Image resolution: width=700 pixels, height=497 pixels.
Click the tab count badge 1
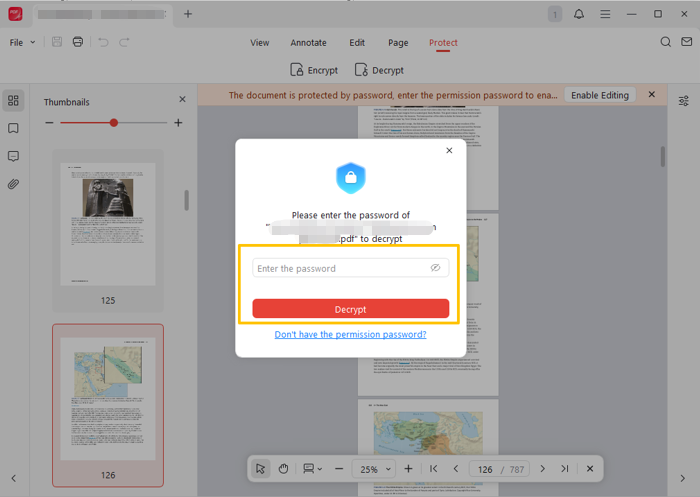pos(555,14)
